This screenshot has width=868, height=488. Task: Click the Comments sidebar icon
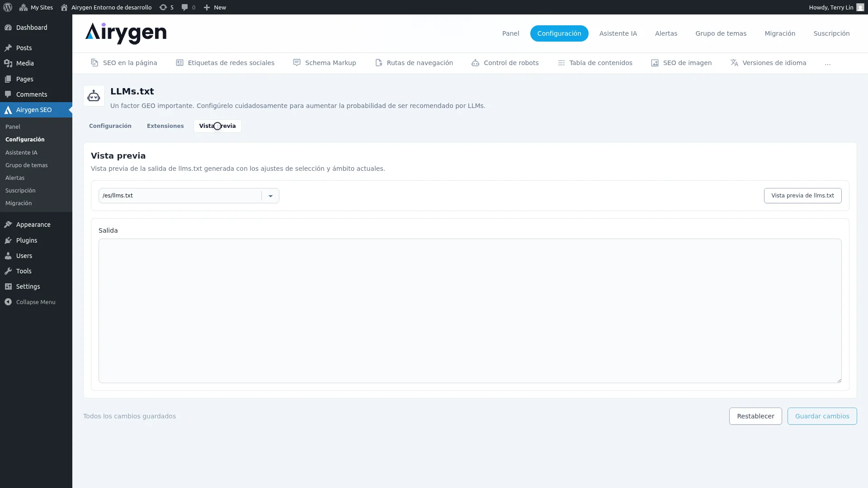pos(8,94)
